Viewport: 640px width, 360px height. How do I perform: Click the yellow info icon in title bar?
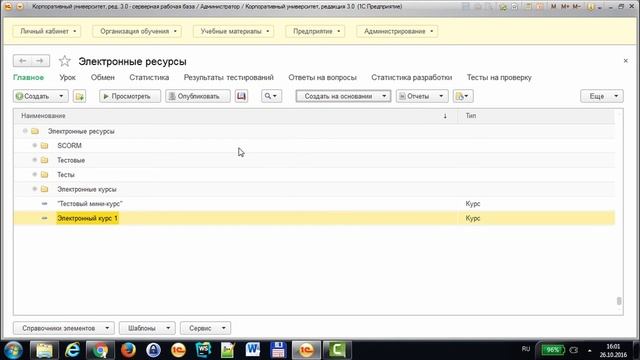(x=590, y=7)
